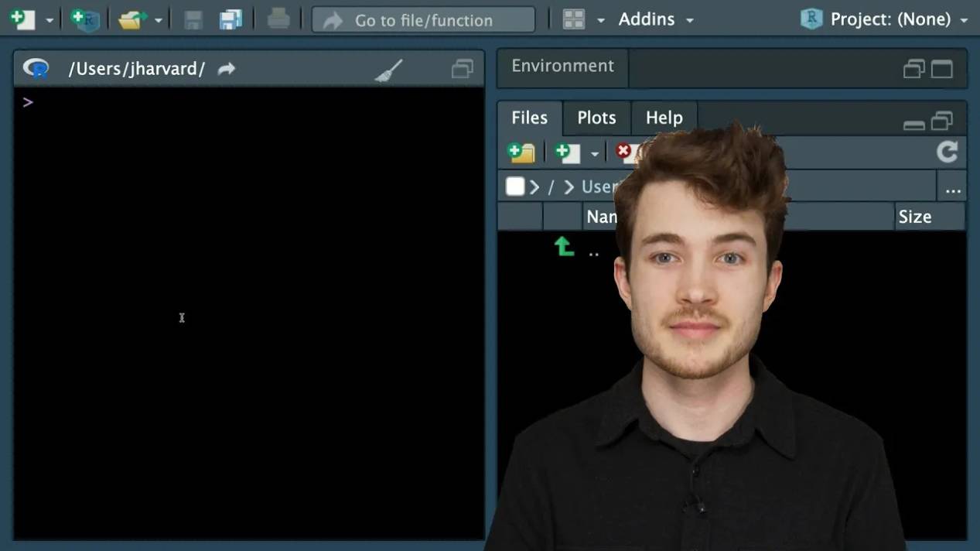Open the New Blank File dropdown
The height and width of the screenshot is (551, 980).
click(594, 153)
